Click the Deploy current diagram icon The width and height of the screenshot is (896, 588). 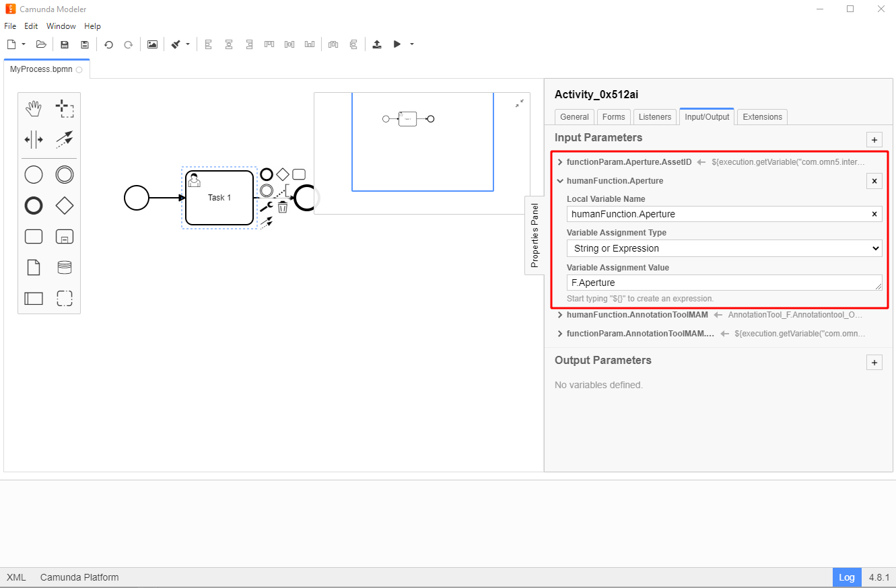click(x=377, y=44)
